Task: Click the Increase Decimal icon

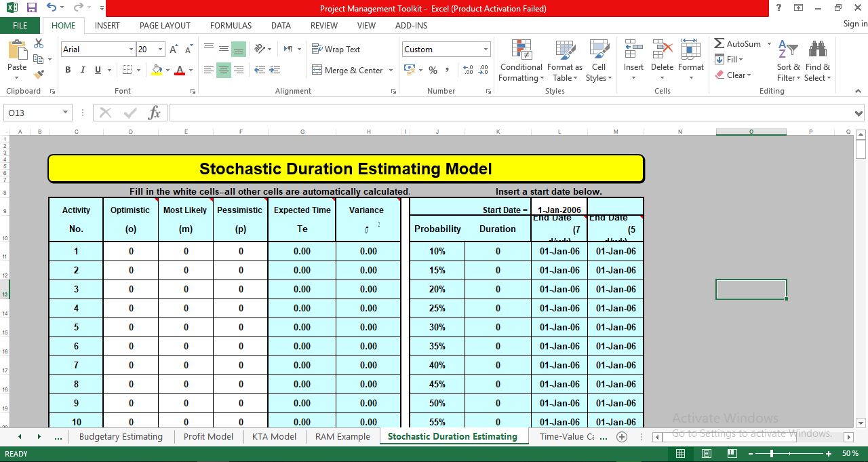Action: click(x=468, y=70)
